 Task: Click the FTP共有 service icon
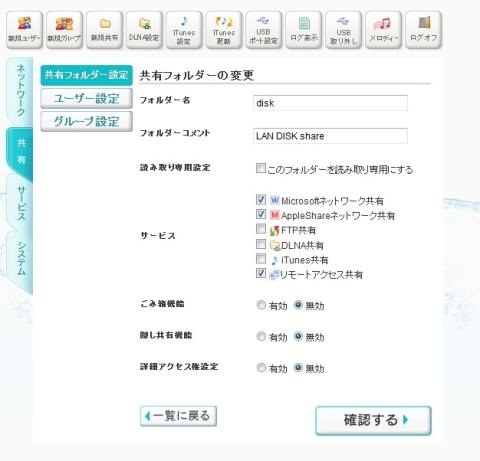pyautogui.click(x=274, y=230)
